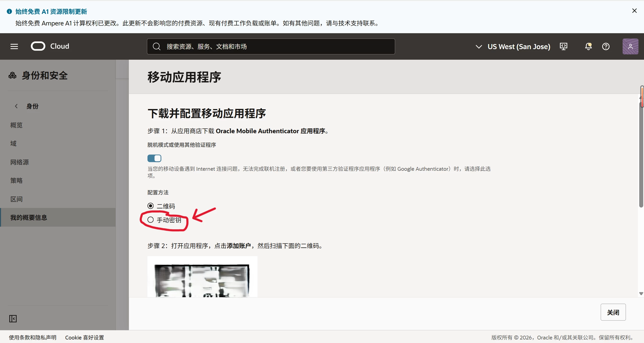The image size is (644, 343).
Task: Click the search magnifier icon
Action: pos(156,46)
